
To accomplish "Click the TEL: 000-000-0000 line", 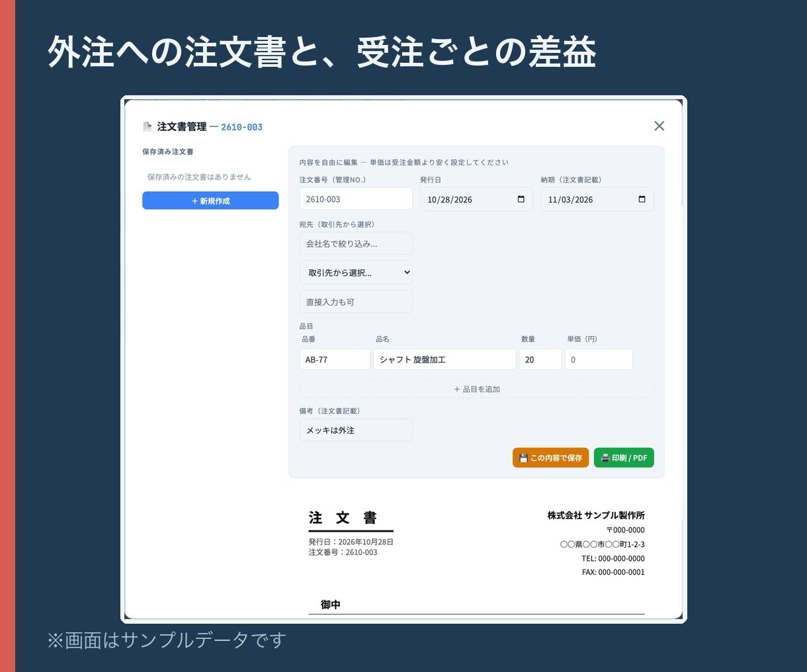I will pos(613,558).
